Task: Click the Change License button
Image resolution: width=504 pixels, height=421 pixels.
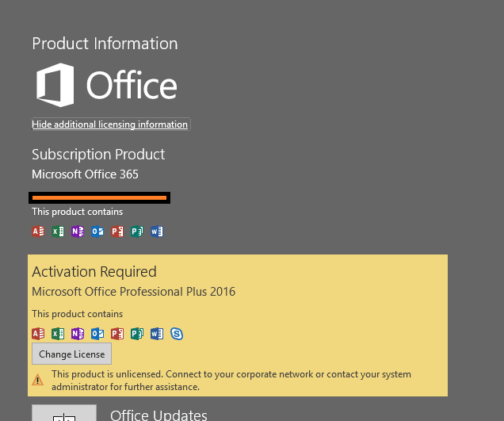Action: tap(71, 354)
